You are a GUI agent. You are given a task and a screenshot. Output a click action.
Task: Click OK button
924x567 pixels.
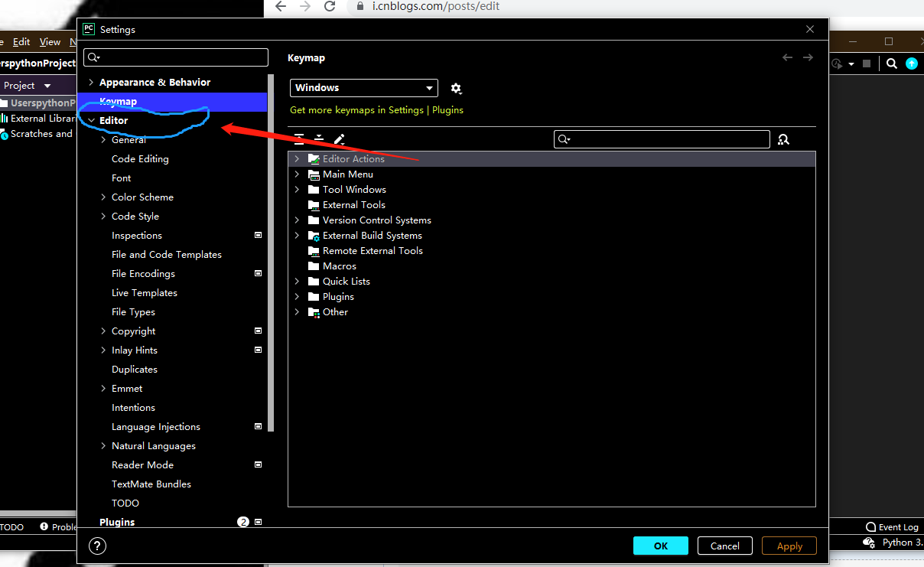point(661,546)
